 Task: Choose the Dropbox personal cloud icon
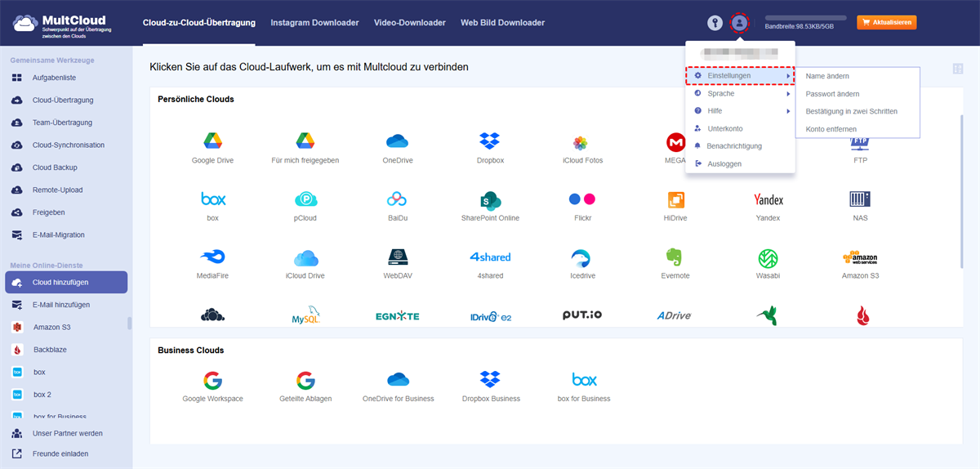coord(490,141)
